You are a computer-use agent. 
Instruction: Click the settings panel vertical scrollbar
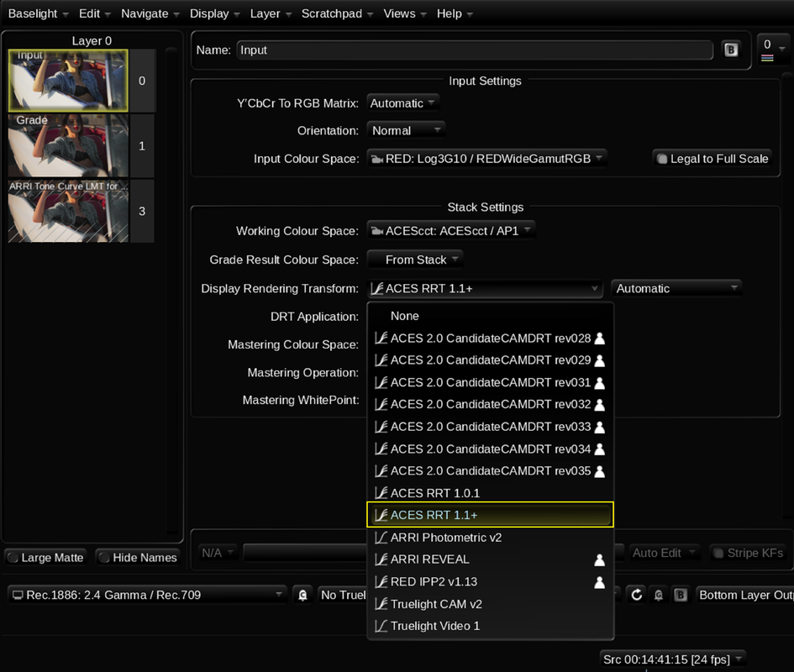[787, 297]
